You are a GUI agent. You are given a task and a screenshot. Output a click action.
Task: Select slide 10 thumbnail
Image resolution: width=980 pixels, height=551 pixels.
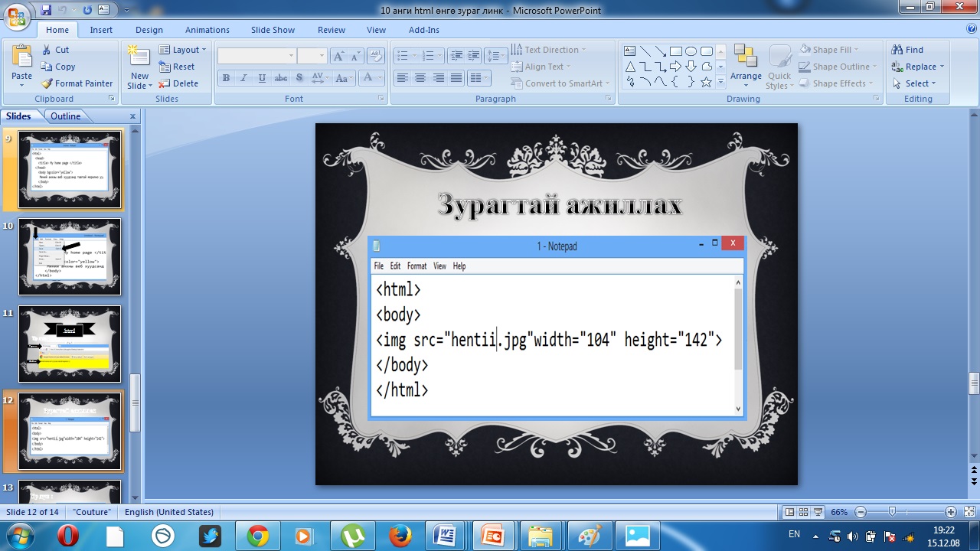point(70,257)
